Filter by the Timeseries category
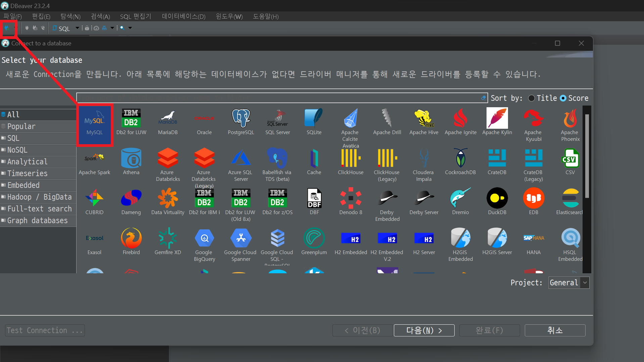 pyautogui.click(x=38, y=173)
